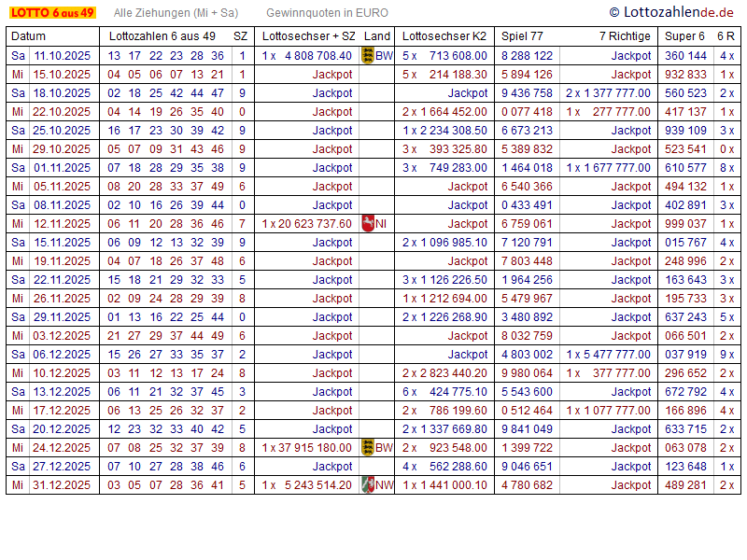
Task: Click the Land column header
Action: (x=377, y=35)
